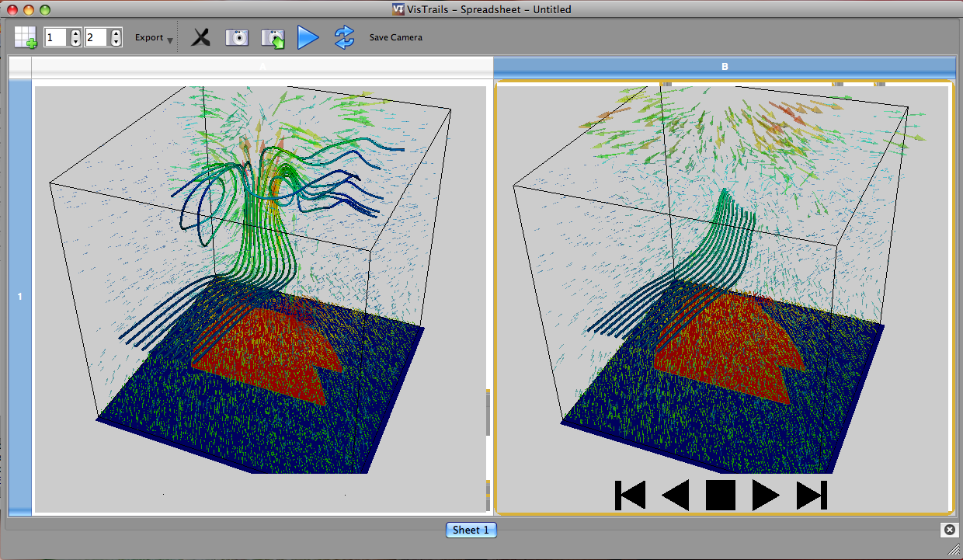This screenshot has height=560, width=963.
Task: Click the blue circular sync arrows icon
Action: click(344, 37)
